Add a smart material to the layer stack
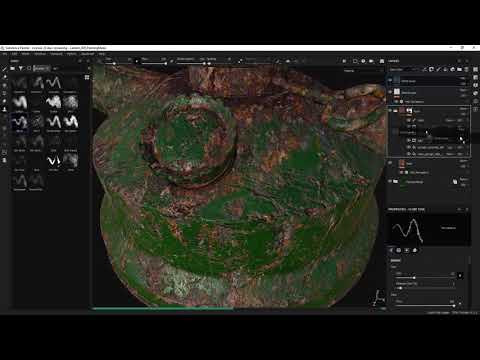Screen dimensions: 480x360 click(452, 69)
